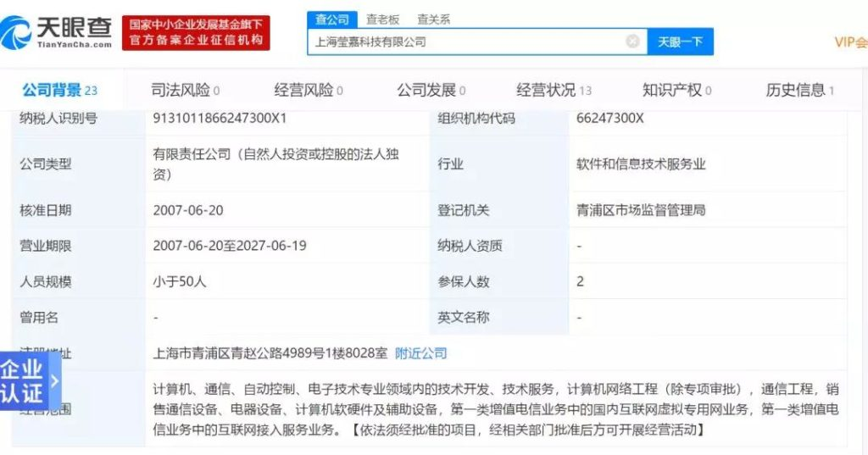Select insured count value 2
The image size is (868, 455).
(x=580, y=282)
